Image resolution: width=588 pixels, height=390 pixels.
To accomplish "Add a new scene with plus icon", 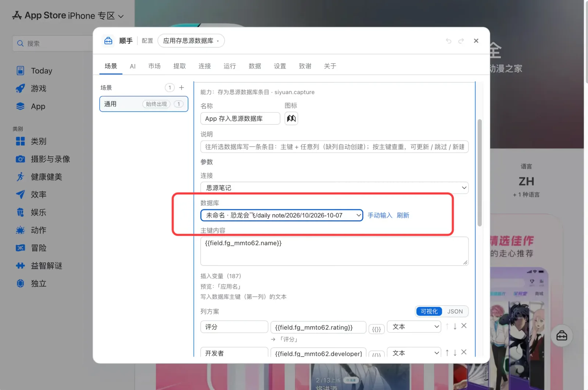I will click(x=182, y=87).
